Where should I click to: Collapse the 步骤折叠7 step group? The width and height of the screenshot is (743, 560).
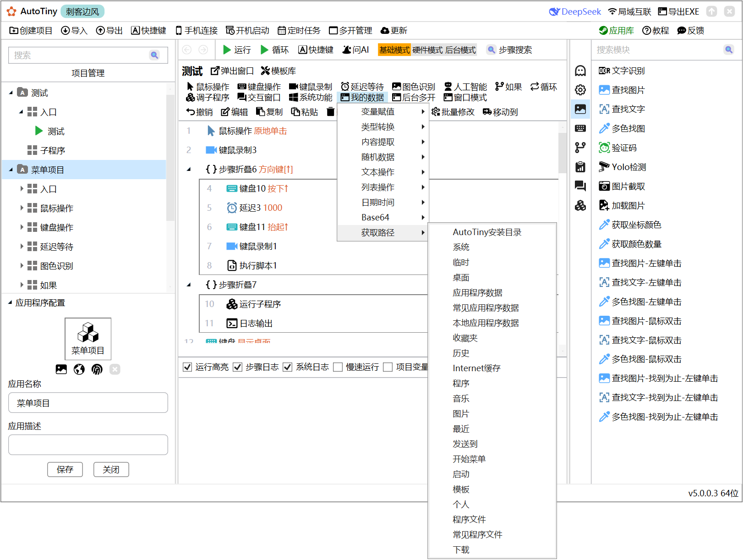click(x=189, y=285)
